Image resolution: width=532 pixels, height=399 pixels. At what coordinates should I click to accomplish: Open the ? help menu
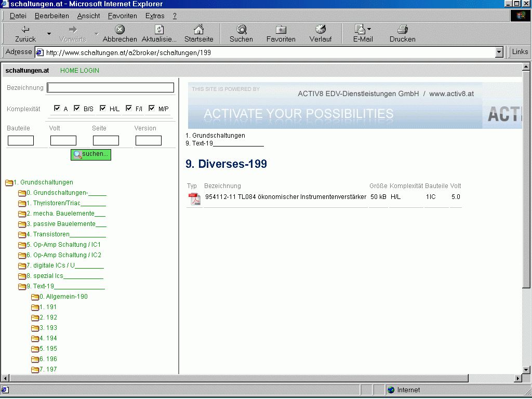(175, 16)
